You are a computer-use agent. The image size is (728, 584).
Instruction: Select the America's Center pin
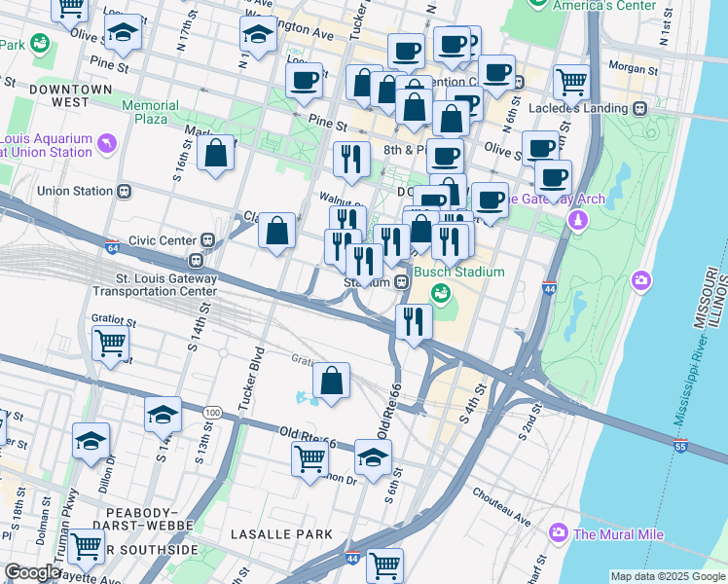(537, 3)
